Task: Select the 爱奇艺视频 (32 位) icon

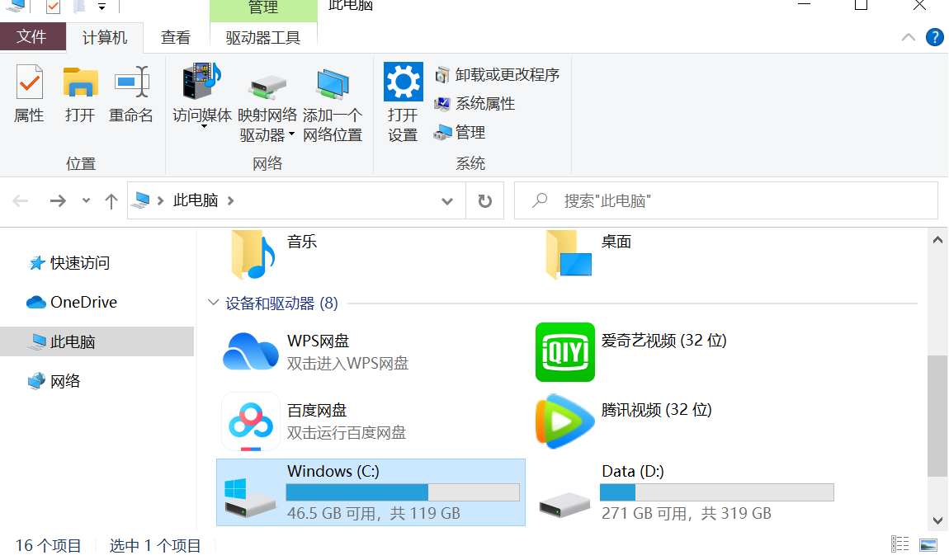Action: (564, 352)
